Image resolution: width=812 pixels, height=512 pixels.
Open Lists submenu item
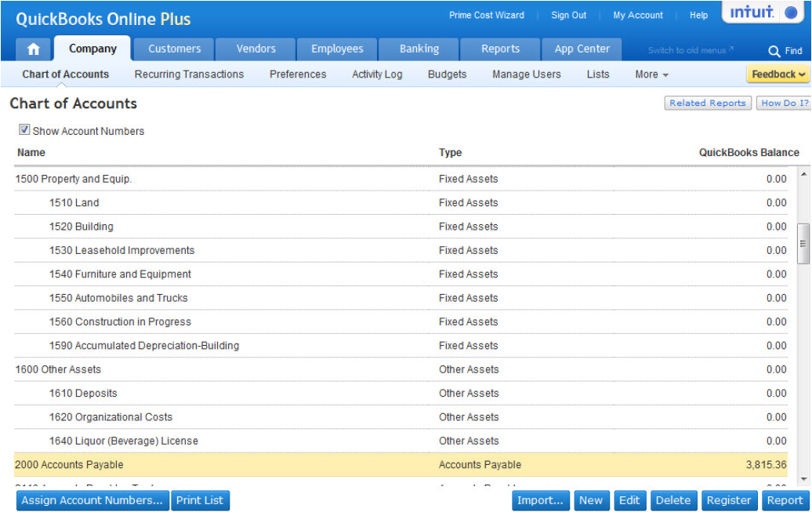(597, 74)
